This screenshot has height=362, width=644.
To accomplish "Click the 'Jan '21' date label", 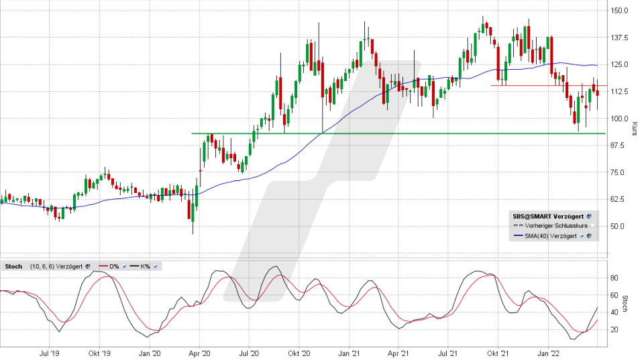I will [x=349, y=353].
